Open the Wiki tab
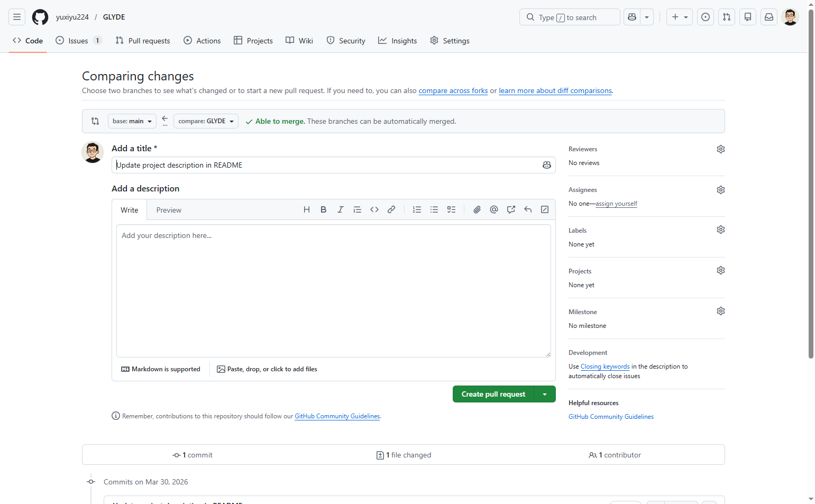This screenshot has height=504, width=815. click(299, 41)
